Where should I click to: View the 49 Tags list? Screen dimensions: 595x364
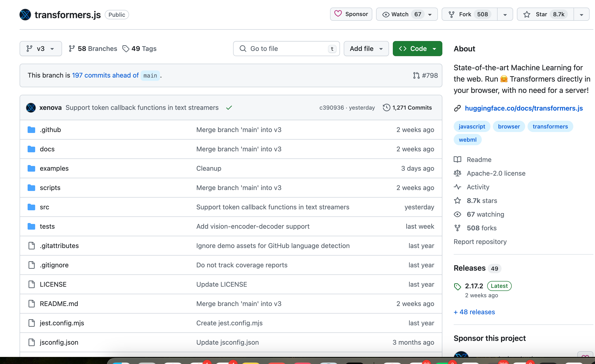point(140,49)
